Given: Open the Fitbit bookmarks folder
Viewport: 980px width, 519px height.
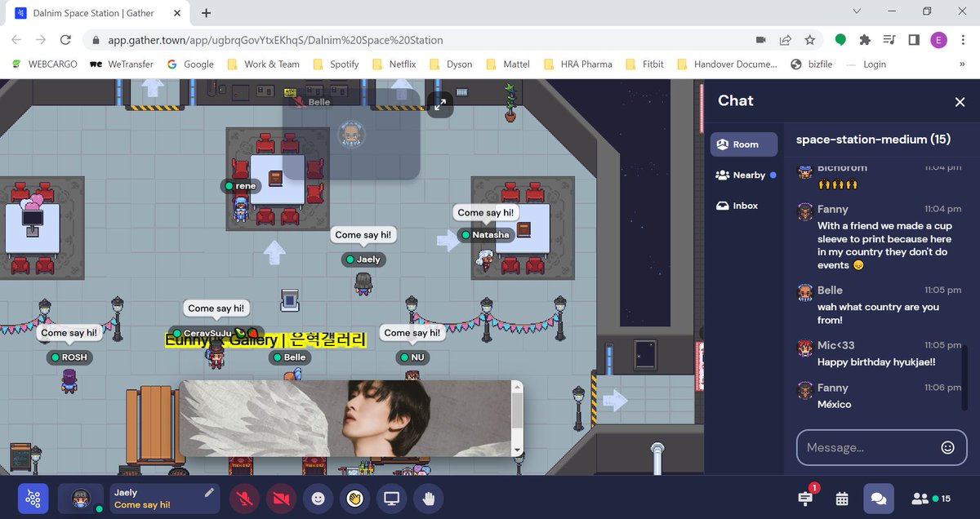Looking at the screenshot, I should [644, 64].
